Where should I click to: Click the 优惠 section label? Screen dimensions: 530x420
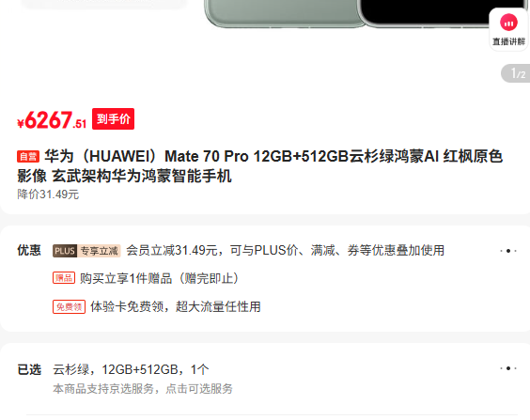click(x=29, y=251)
